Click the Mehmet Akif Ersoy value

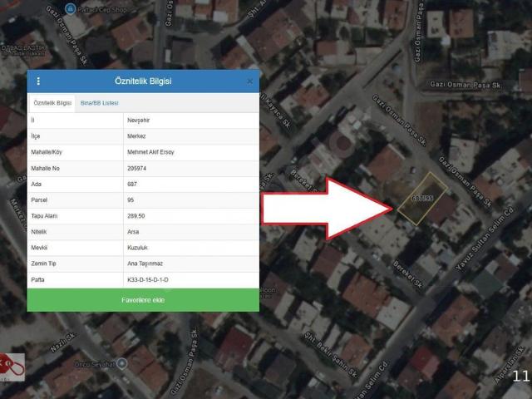[x=150, y=152]
